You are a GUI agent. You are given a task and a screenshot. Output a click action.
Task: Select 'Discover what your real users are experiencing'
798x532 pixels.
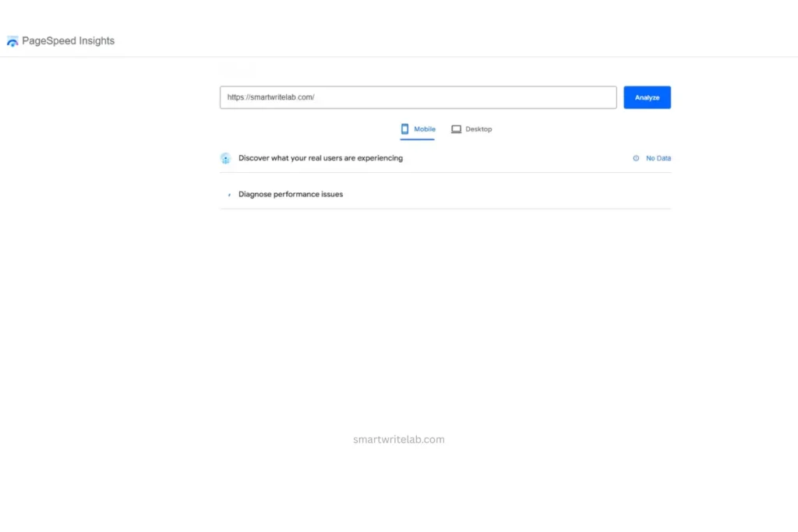pyautogui.click(x=320, y=158)
